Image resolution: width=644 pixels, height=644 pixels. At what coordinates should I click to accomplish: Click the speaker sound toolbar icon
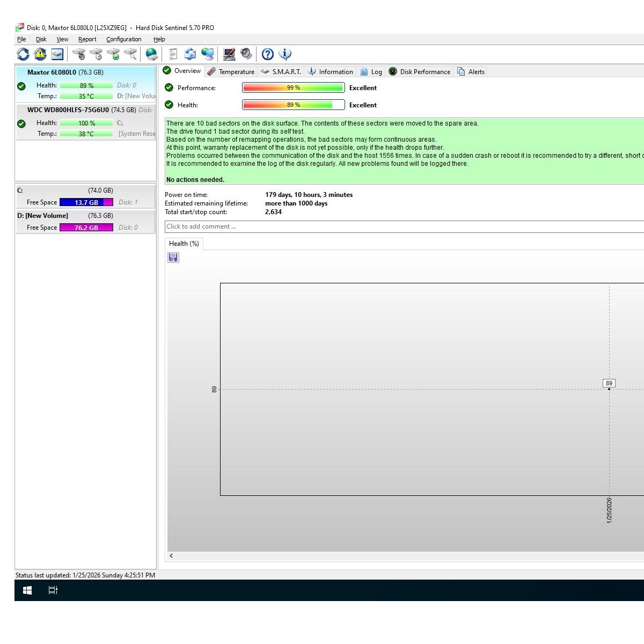click(246, 54)
